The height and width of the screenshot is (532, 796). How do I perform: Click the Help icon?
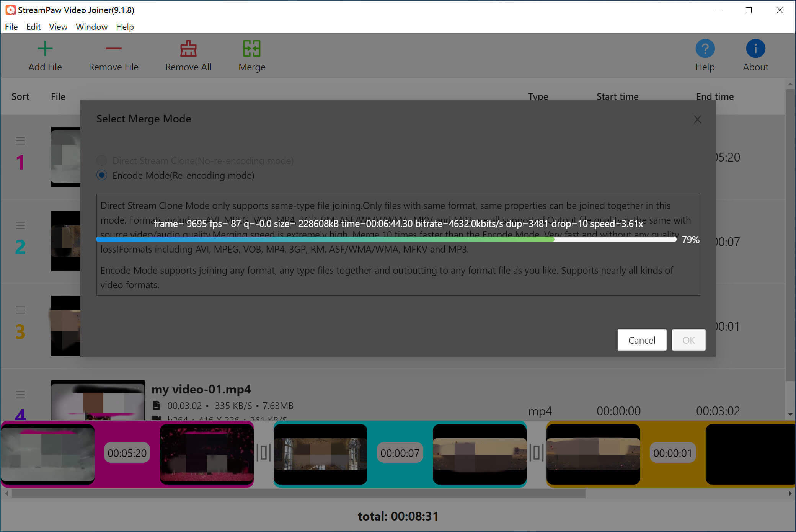click(x=705, y=49)
